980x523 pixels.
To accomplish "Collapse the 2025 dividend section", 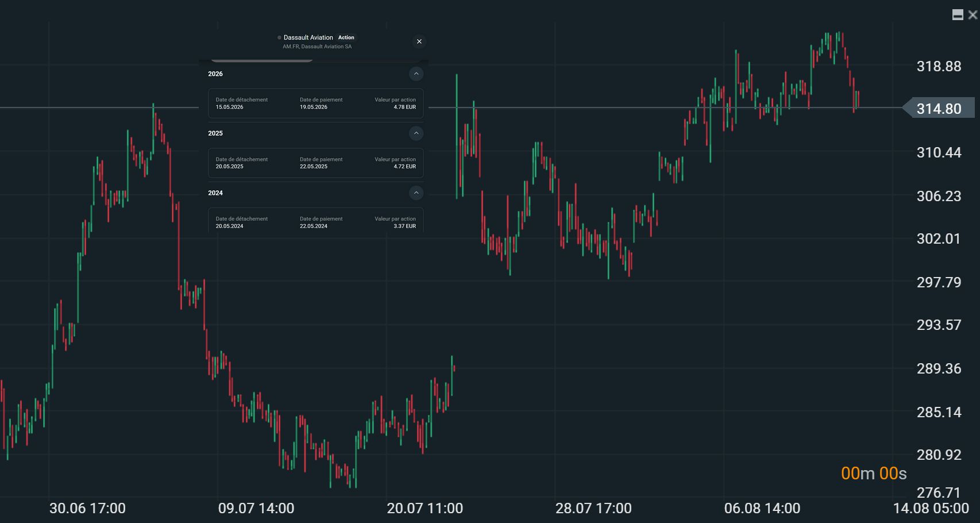I will tap(416, 133).
